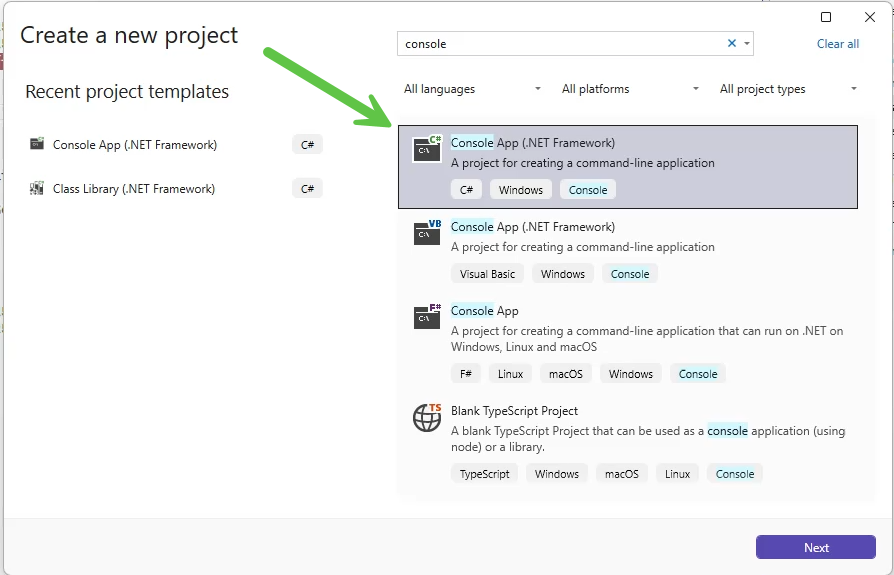Expand the search box history arrow

point(747,44)
